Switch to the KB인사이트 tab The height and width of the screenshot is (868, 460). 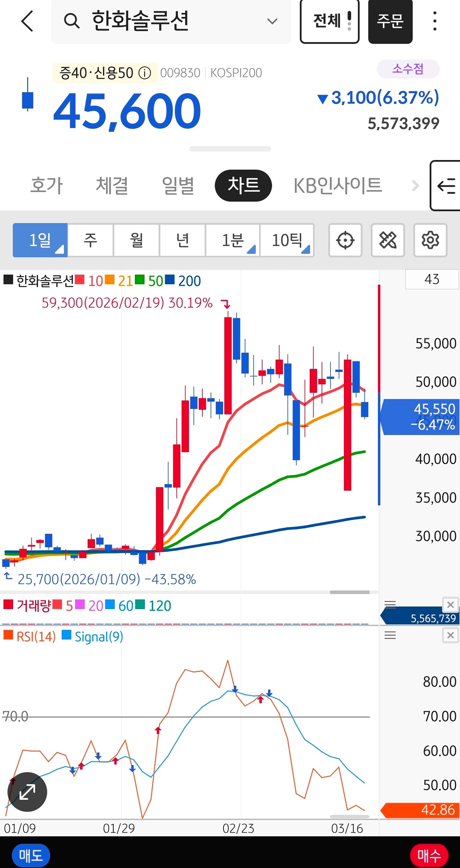click(x=337, y=186)
